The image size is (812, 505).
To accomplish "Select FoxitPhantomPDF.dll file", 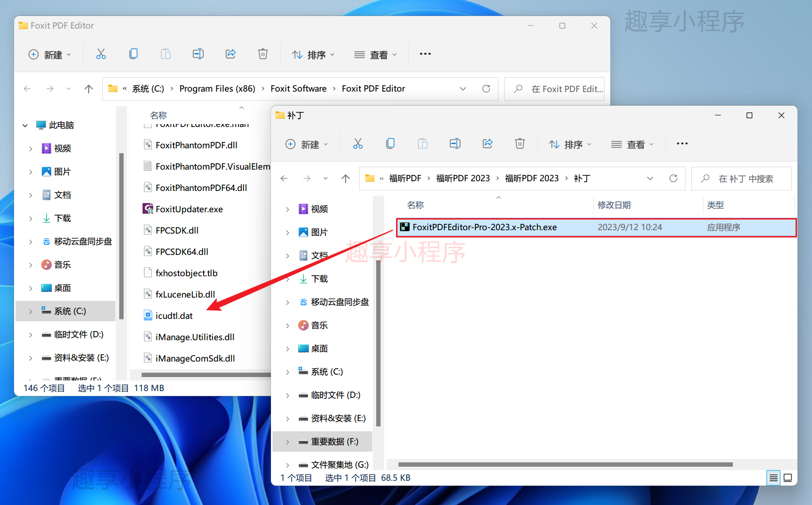I will pyautogui.click(x=190, y=145).
